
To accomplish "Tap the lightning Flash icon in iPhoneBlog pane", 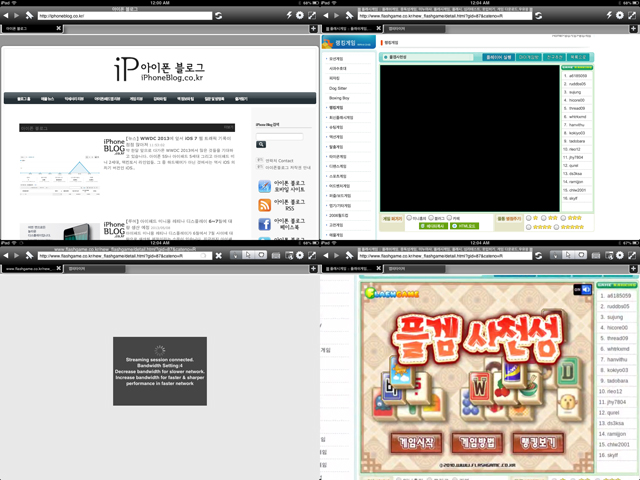I will click(x=289, y=15).
